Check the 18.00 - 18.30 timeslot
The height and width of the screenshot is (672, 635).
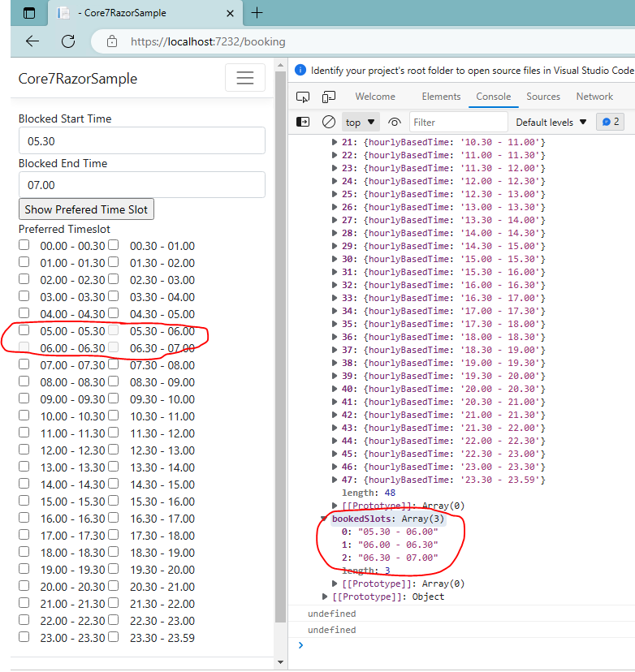click(x=24, y=552)
